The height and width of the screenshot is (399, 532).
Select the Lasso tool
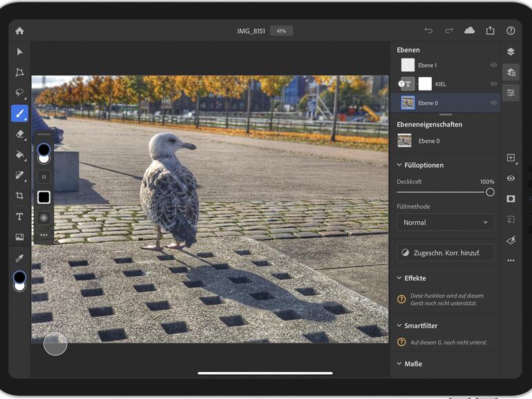point(19,93)
